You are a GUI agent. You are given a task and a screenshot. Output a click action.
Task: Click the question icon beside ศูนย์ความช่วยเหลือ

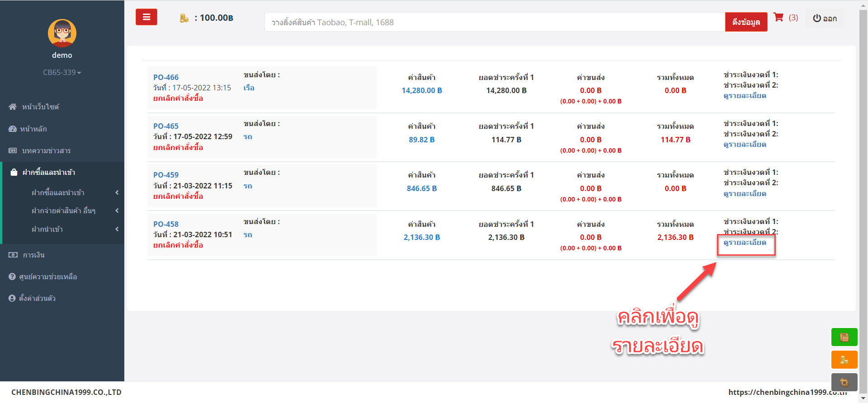click(x=12, y=276)
